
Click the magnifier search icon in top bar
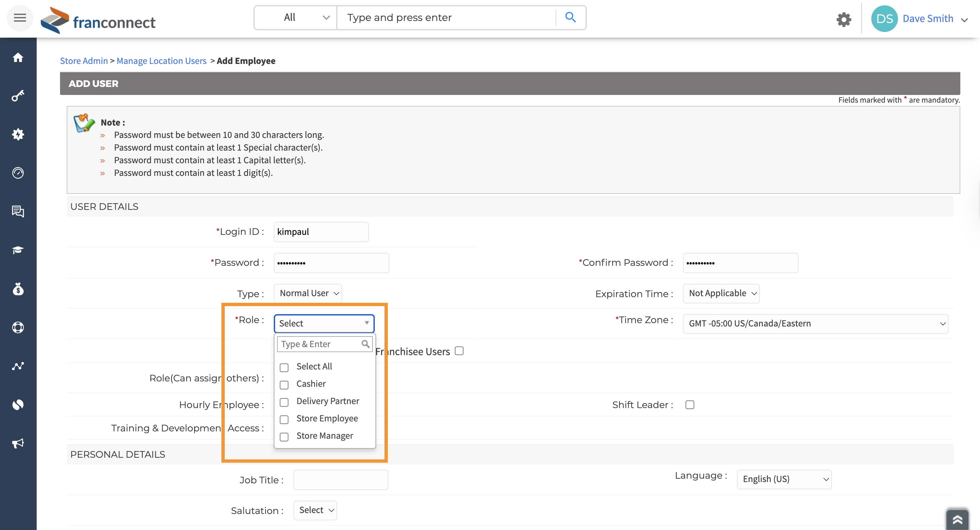click(570, 17)
